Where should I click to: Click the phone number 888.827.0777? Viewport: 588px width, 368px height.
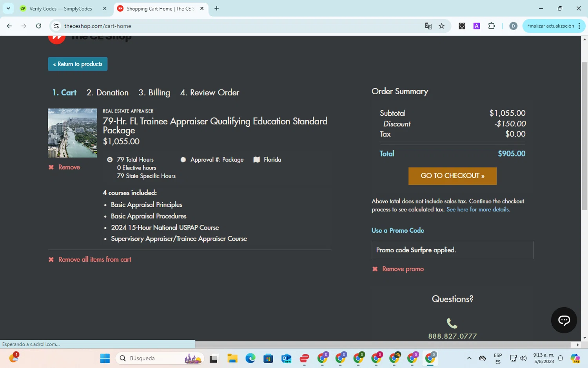[452, 336]
